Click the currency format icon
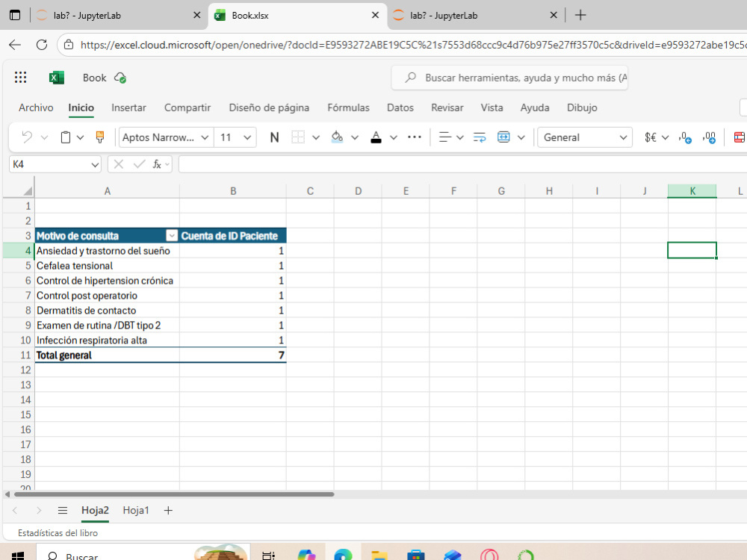The image size is (747, 560). [651, 137]
